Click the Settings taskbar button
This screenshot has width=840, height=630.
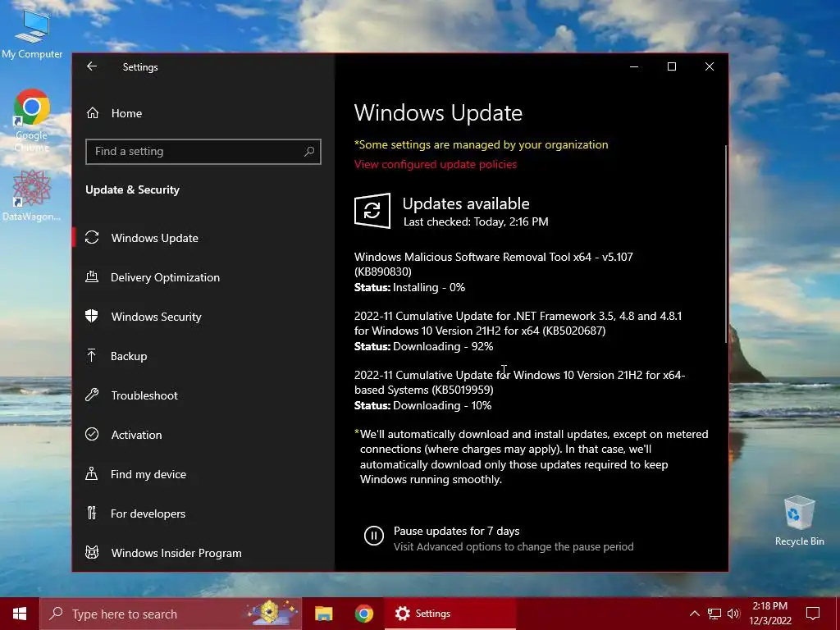(450, 614)
